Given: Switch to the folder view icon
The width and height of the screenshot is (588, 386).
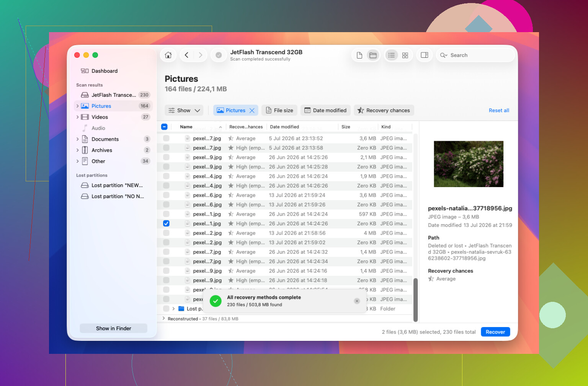Looking at the screenshot, I should [x=373, y=55].
